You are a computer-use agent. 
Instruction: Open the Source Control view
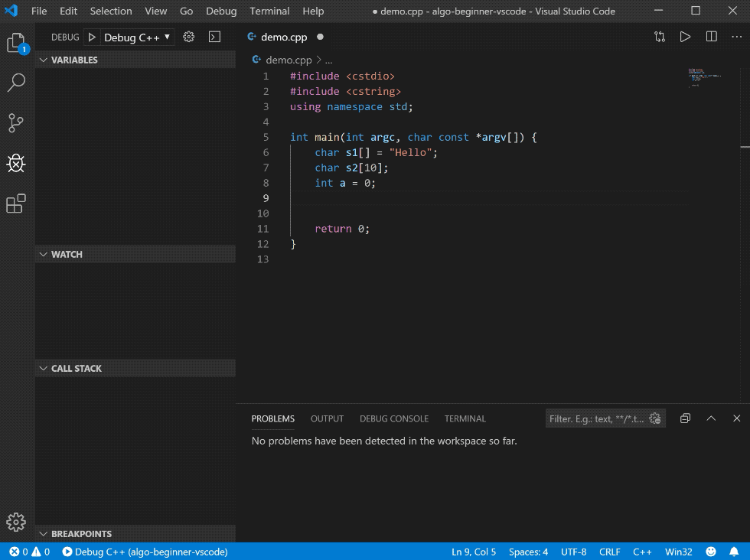coord(16,122)
